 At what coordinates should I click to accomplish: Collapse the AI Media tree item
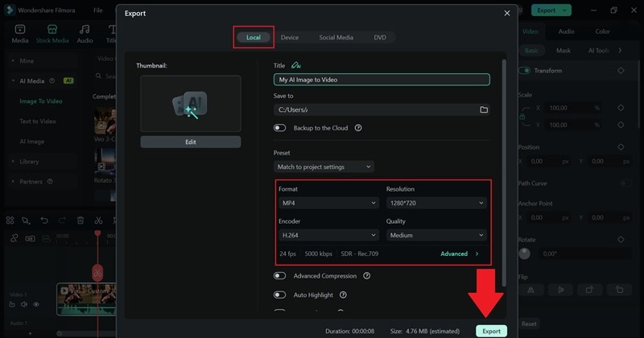[x=13, y=81]
